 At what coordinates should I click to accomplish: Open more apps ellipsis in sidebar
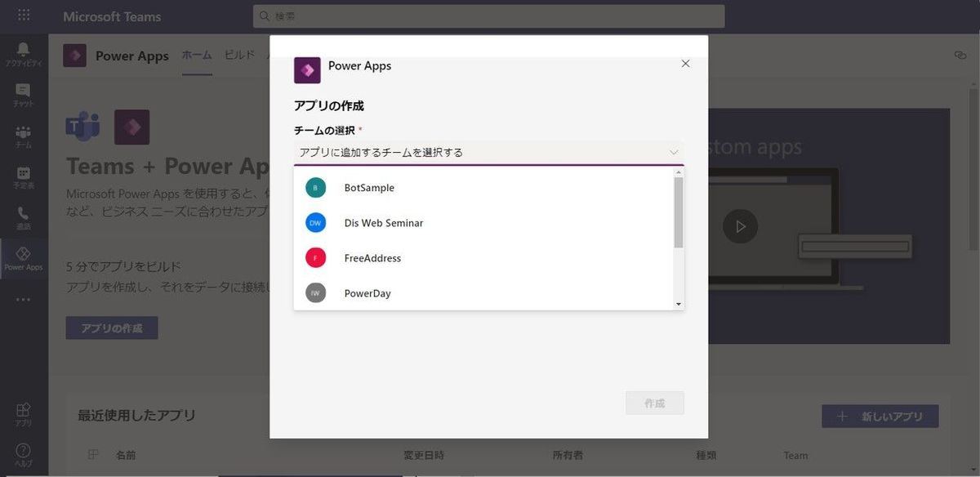(24, 299)
